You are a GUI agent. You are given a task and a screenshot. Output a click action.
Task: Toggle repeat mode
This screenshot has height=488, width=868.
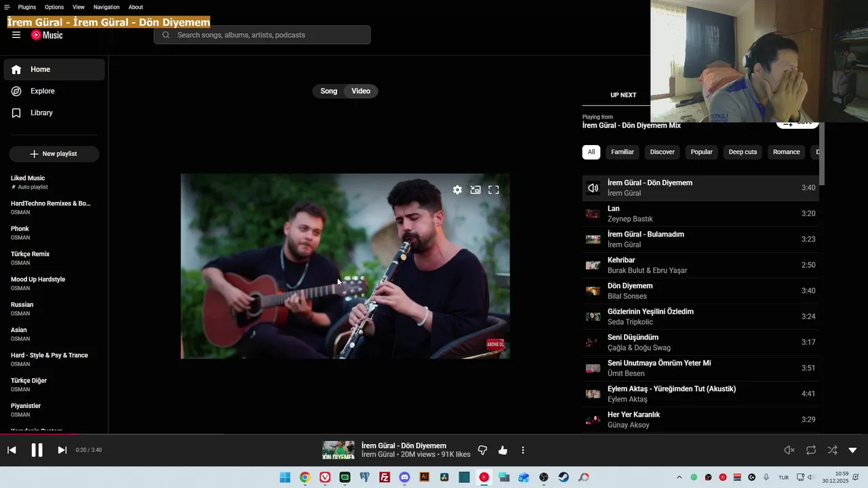pyautogui.click(x=811, y=450)
